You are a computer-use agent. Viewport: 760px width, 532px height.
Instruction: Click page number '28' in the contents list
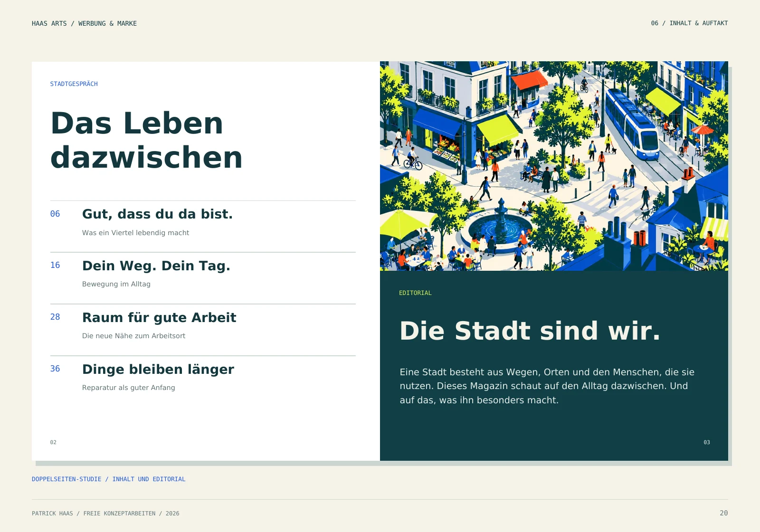point(55,317)
